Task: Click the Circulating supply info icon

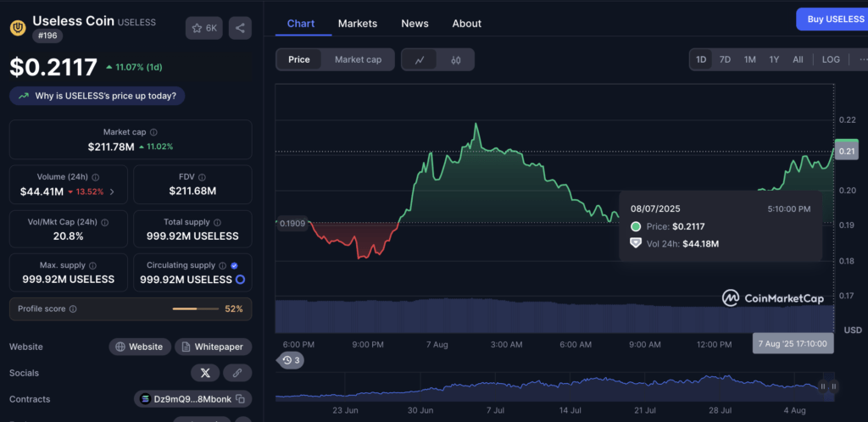Action: pyautogui.click(x=222, y=266)
